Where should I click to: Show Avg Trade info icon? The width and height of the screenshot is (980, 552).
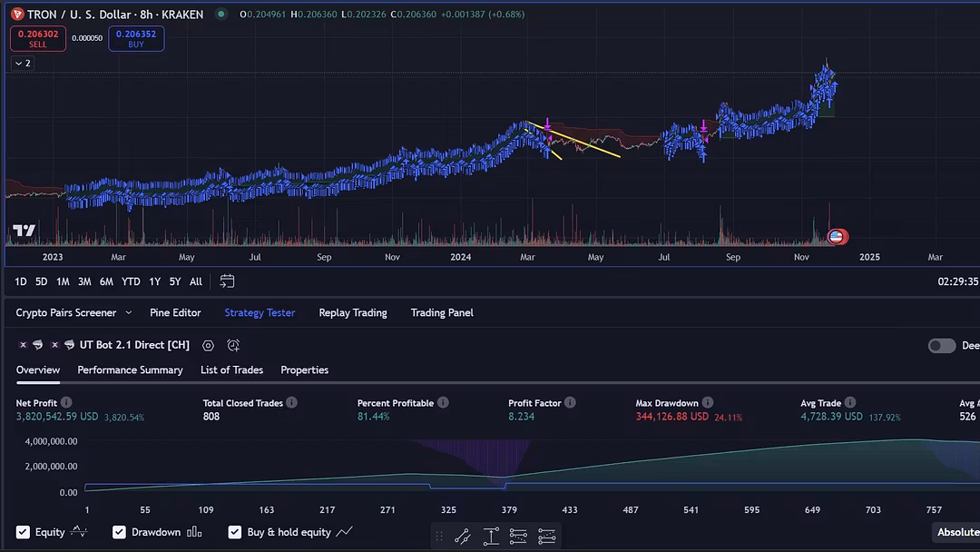[850, 402]
